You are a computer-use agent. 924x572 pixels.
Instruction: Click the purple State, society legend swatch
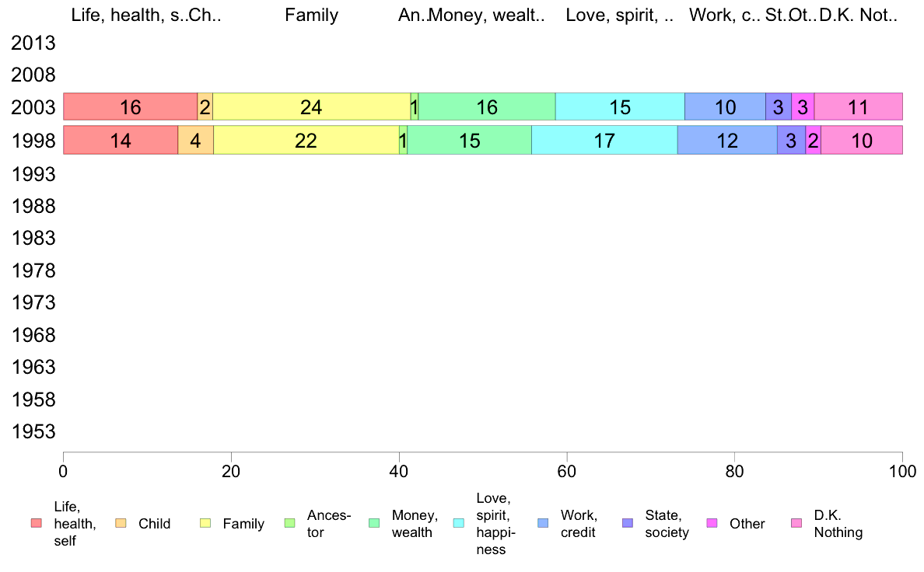tap(628, 524)
